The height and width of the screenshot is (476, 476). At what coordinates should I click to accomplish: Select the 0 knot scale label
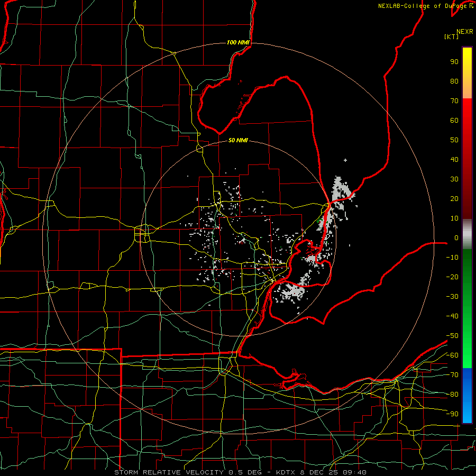point(456,237)
